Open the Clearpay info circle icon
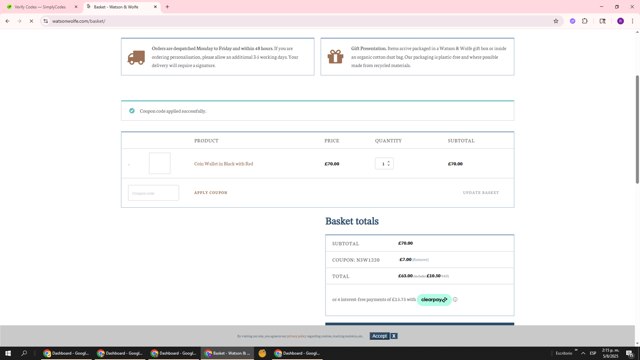Screen dimensions: 640x360 coord(455,300)
